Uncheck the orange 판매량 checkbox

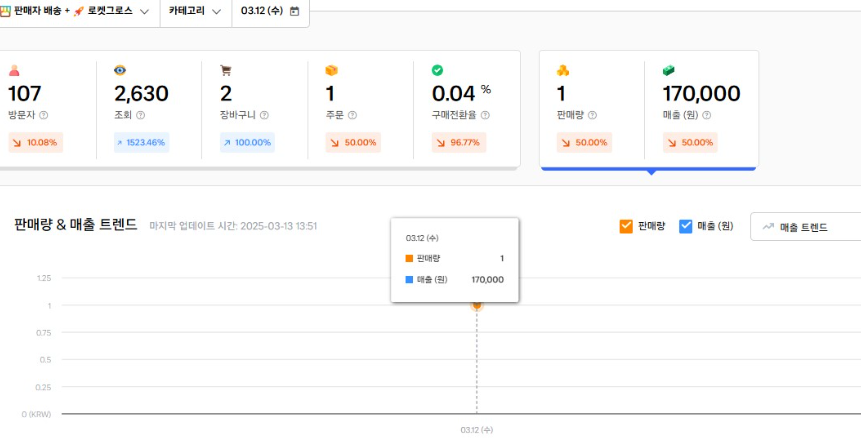point(626,226)
